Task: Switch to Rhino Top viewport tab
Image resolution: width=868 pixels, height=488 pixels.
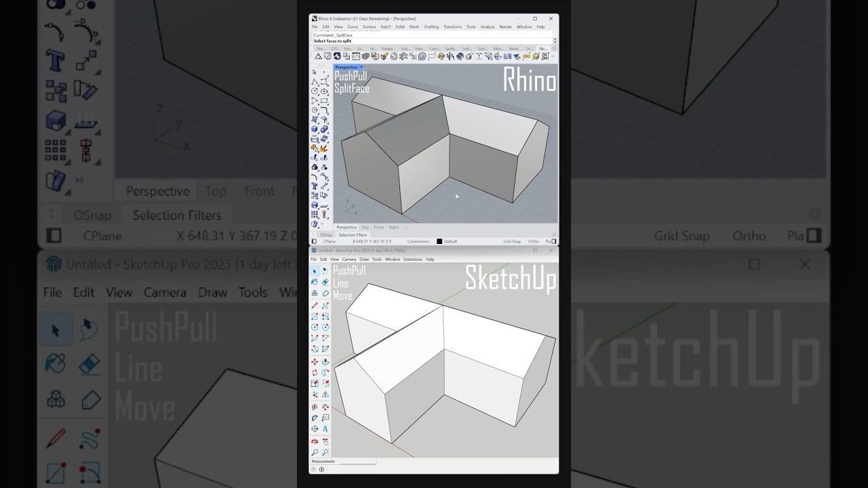Action: tap(365, 227)
